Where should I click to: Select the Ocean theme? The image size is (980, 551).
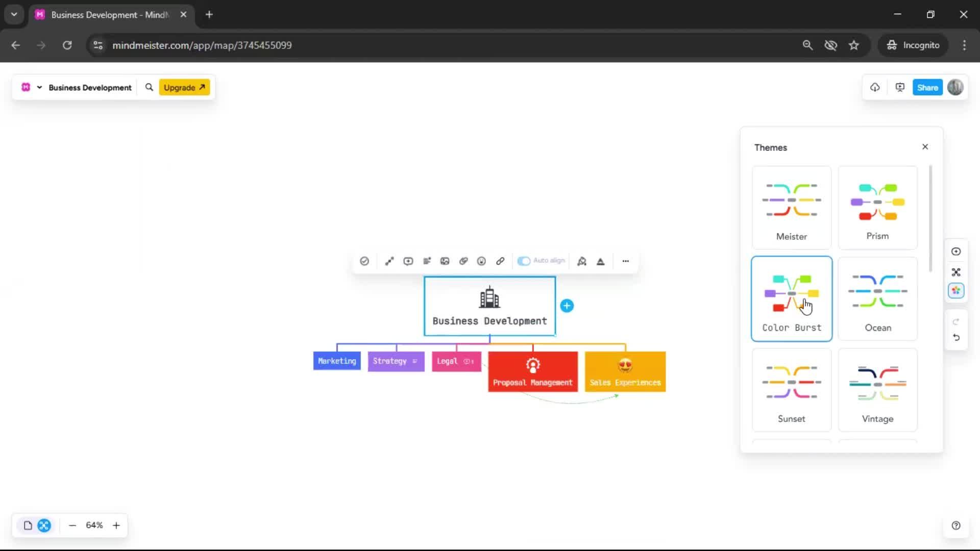(x=877, y=299)
